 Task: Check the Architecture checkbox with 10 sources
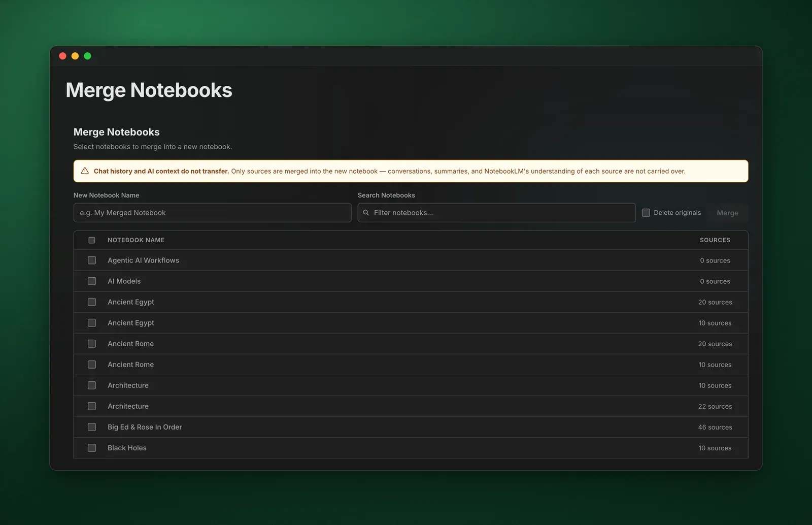pyautogui.click(x=92, y=385)
